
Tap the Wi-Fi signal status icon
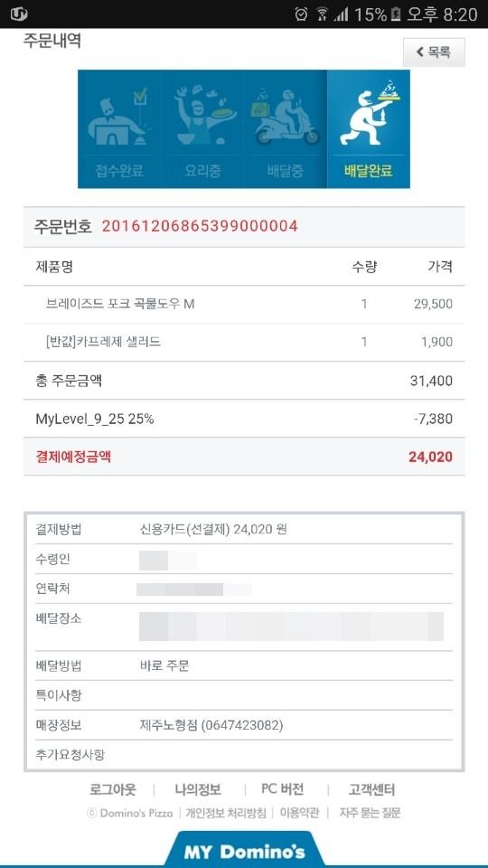tap(322, 14)
